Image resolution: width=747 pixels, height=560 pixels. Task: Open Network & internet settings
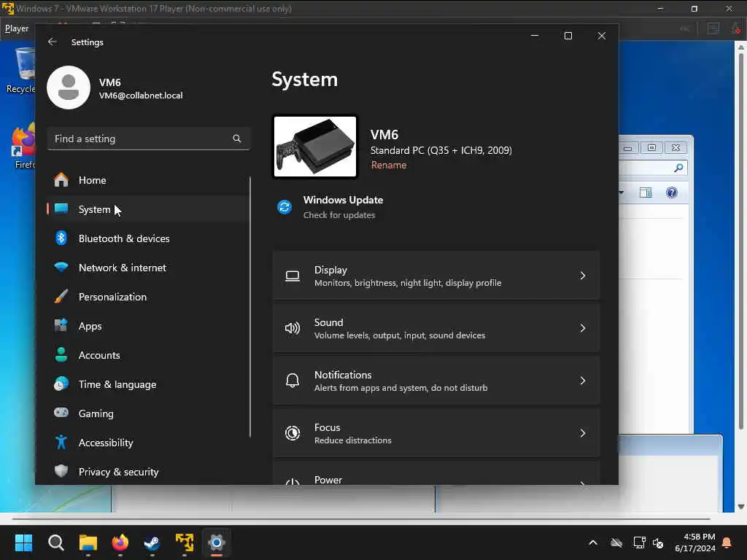pyautogui.click(x=147, y=268)
